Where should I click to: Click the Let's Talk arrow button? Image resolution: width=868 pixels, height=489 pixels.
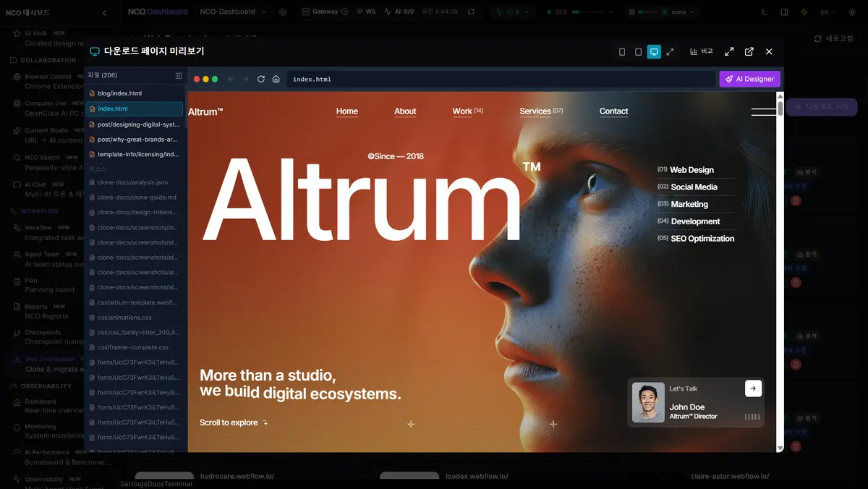pos(753,388)
